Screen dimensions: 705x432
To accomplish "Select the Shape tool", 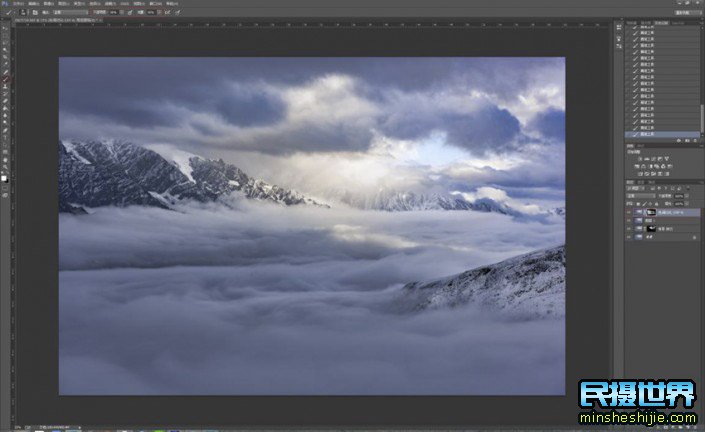I will tap(6, 151).
